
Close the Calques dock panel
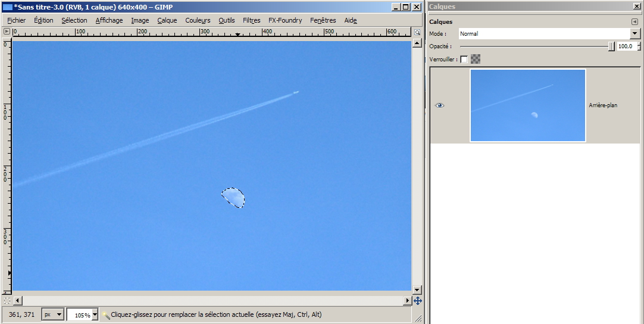[636, 7]
